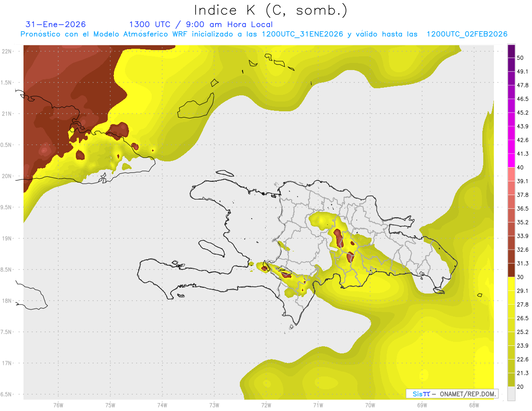Click the colorbar value "27.8"
The width and height of the screenshot is (532, 411).
523,304
